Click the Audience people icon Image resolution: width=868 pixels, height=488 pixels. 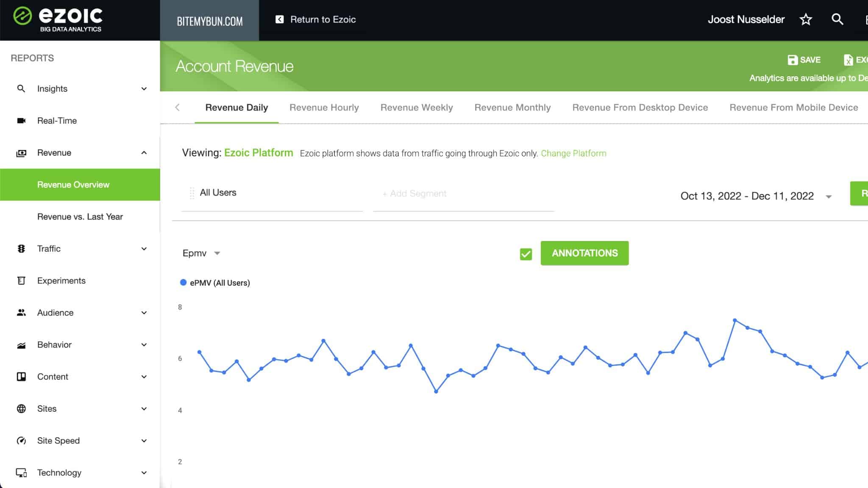pyautogui.click(x=21, y=313)
